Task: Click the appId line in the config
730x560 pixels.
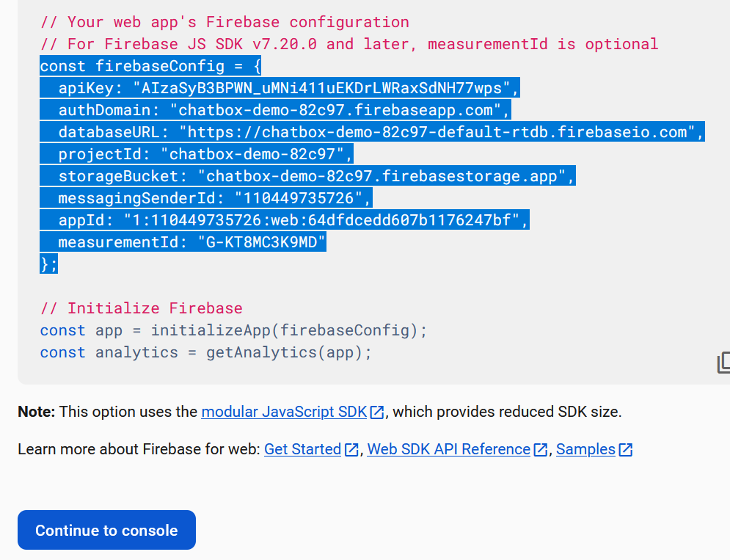Action: (285, 220)
